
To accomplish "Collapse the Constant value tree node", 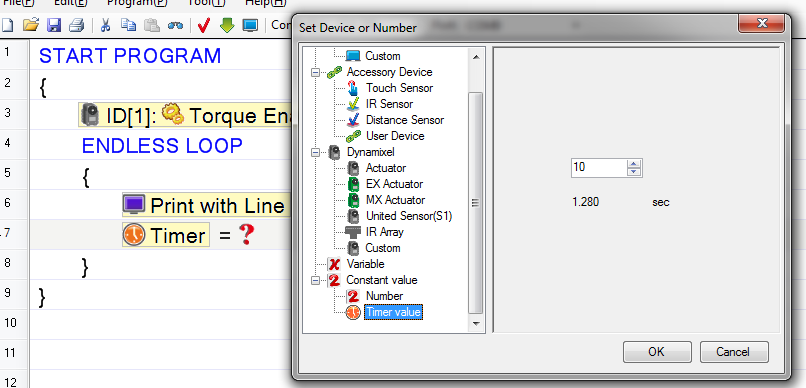I will (x=316, y=281).
